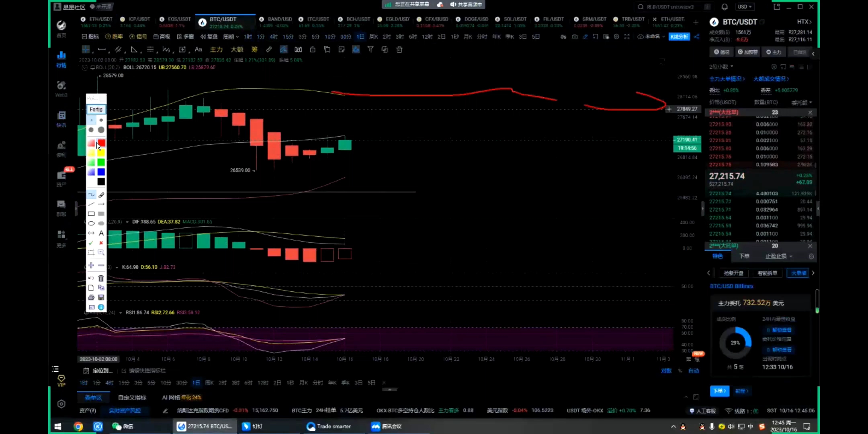This screenshot has width=868, height=434.
Task: Open the 主力大单情况 link
Action: tap(727, 79)
